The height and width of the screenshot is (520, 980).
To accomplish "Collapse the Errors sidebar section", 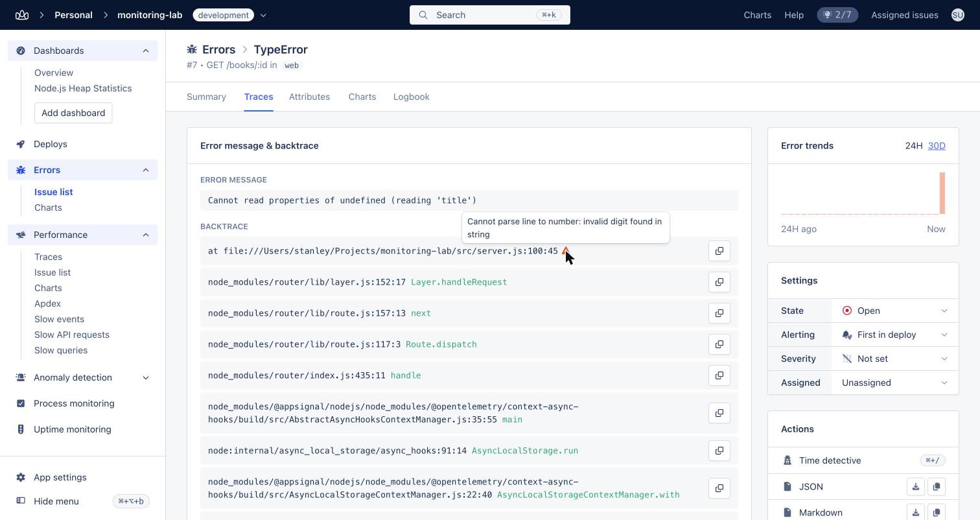I will [146, 170].
